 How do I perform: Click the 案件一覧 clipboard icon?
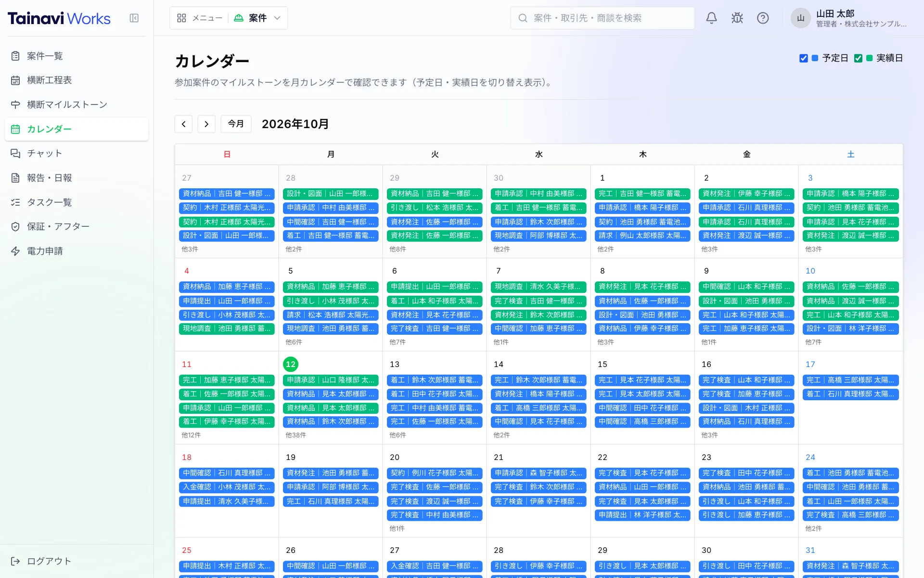(x=15, y=56)
